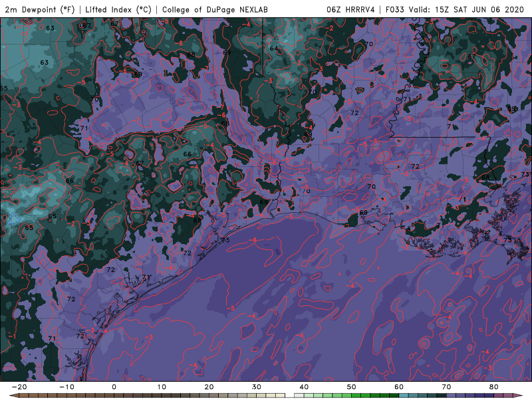Click the 'Lifted Index (°C)' title text
The width and height of the screenshot is (532, 399).
click(118, 9)
